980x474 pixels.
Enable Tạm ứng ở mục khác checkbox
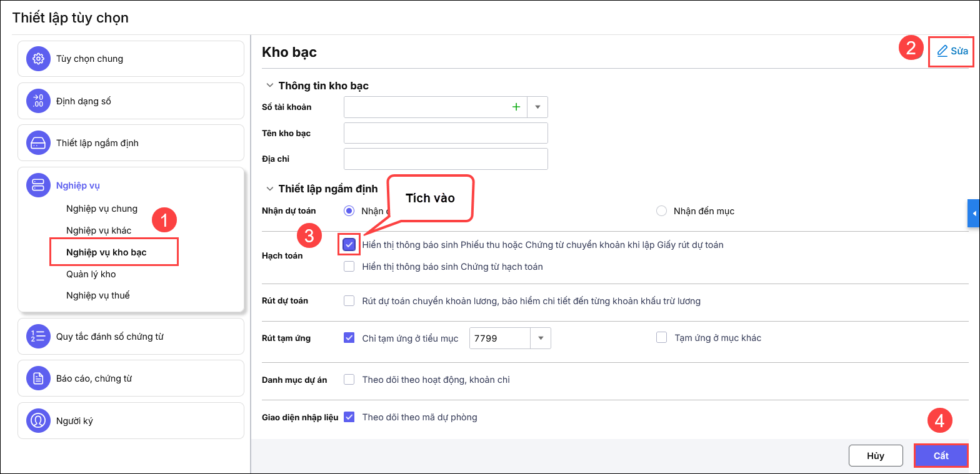[662, 338]
